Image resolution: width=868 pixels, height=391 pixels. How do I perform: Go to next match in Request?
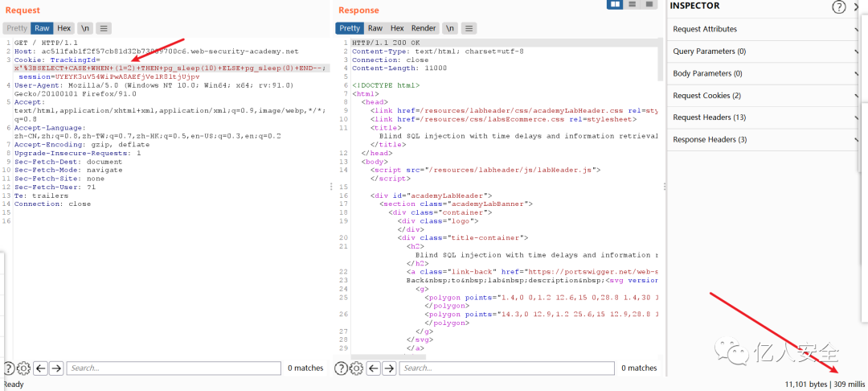(56, 368)
